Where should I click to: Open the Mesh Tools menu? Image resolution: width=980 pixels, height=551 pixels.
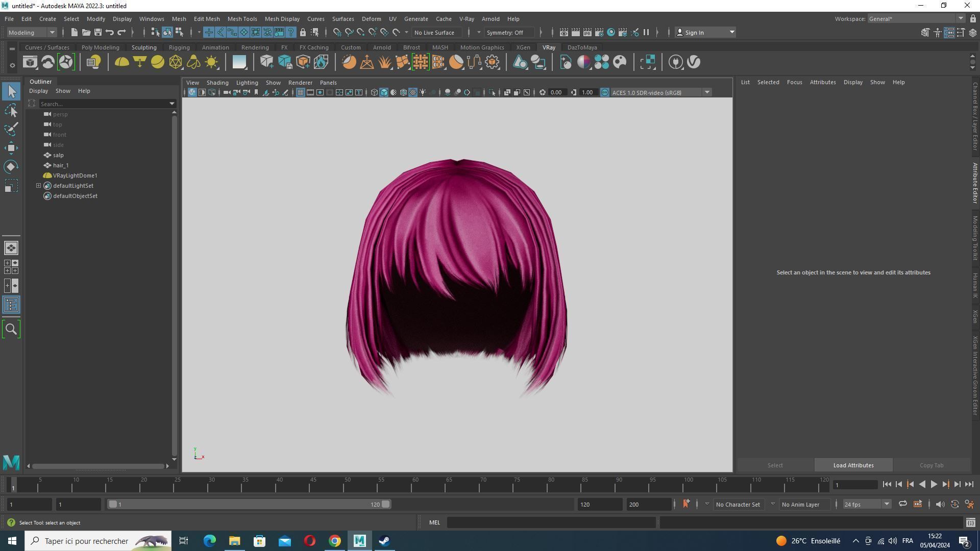coord(242,19)
